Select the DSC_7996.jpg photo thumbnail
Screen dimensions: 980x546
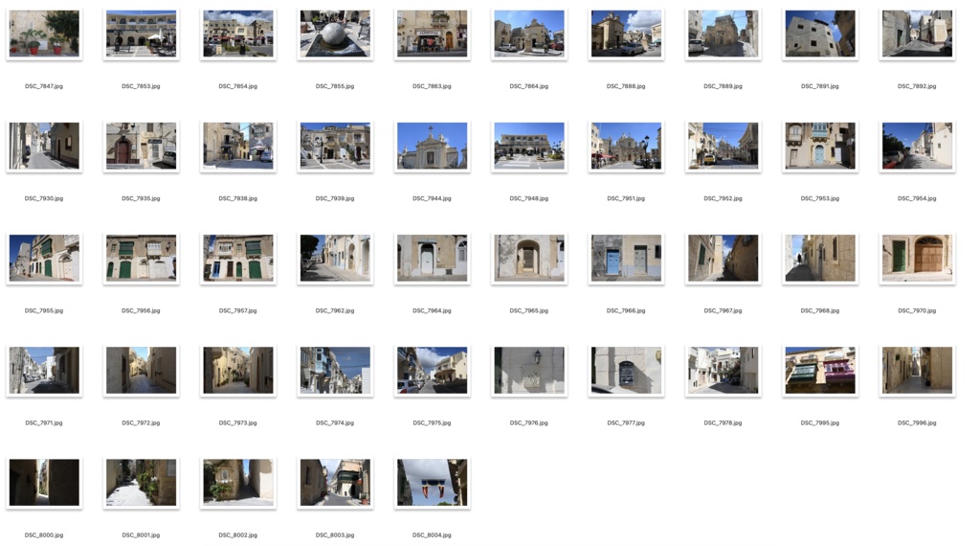917,371
